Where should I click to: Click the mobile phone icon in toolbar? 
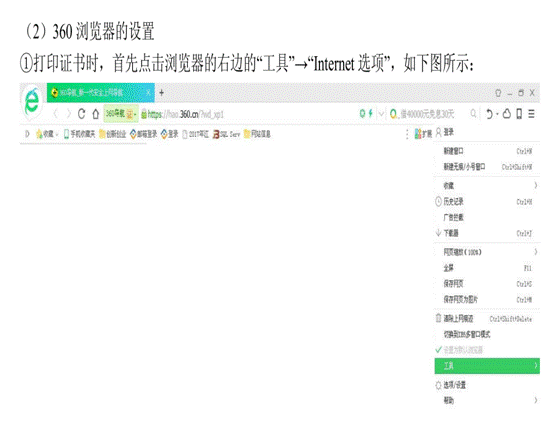coord(519,114)
